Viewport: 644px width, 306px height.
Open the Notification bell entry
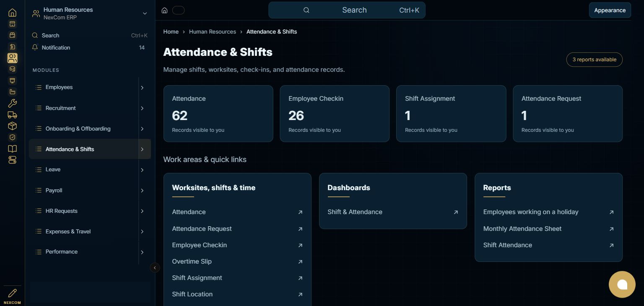90,47
